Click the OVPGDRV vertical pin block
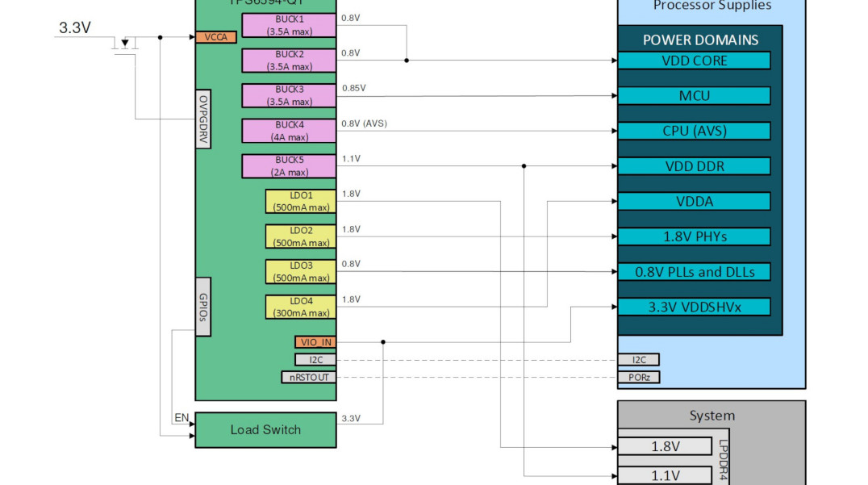Screen dimensions: 868x485 203,119
